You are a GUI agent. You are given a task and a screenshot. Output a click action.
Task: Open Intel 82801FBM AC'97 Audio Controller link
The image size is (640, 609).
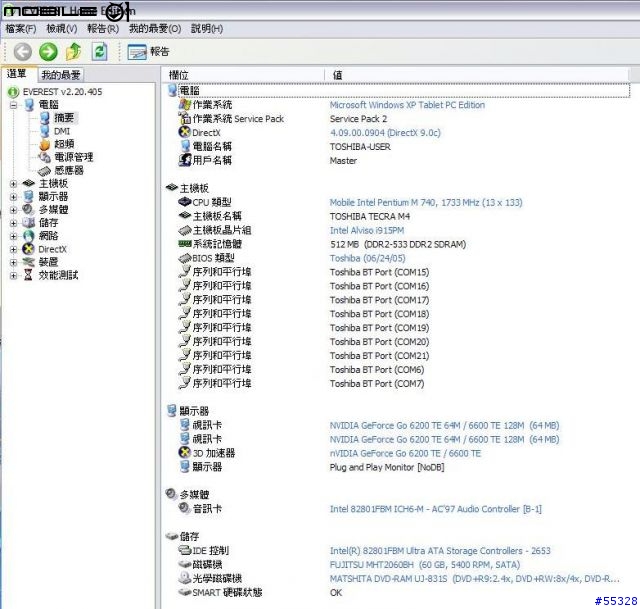[x=436, y=509]
